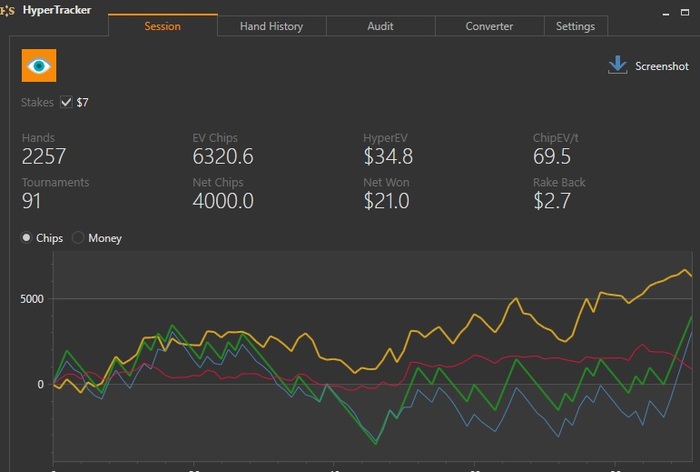Image resolution: width=700 pixels, height=472 pixels.
Task: Click the Net Won value $21.0
Action: 386,201
